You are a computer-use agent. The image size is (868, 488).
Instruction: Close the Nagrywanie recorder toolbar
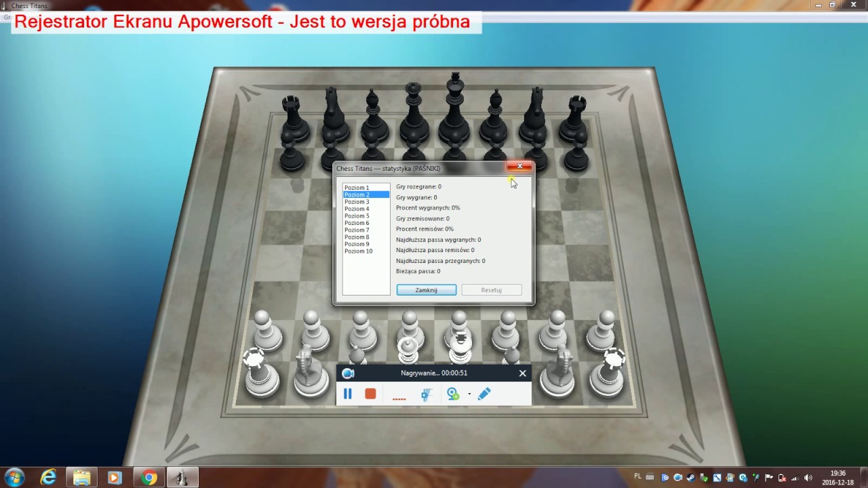click(x=523, y=373)
